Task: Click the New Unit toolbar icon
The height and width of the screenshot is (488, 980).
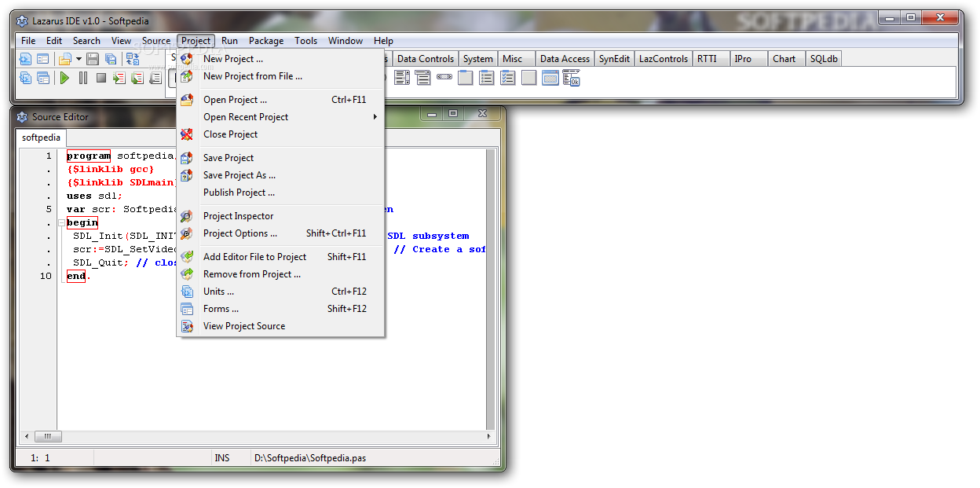Action: point(25,59)
